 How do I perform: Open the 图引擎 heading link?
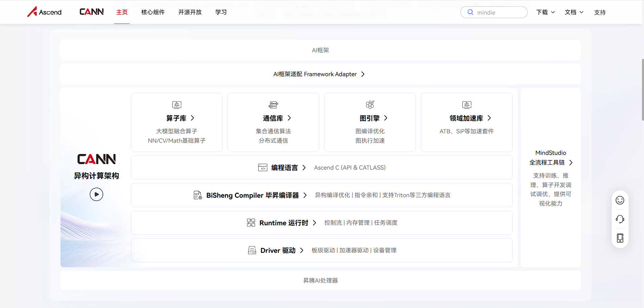pos(370,118)
